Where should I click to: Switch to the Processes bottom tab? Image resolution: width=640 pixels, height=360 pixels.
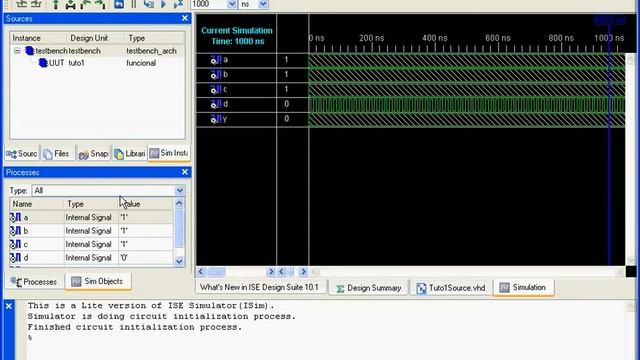coord(34,282)
